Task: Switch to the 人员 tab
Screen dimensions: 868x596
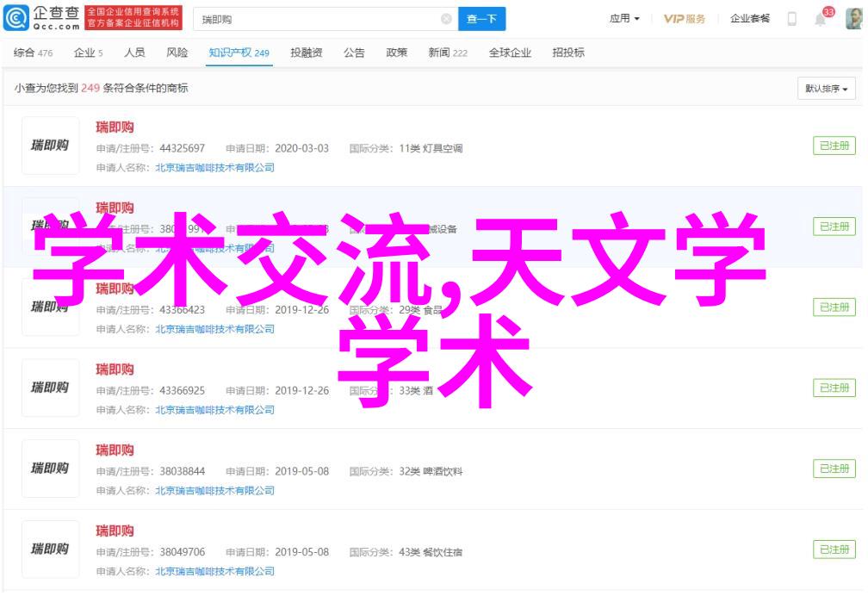Action: (134, 53)
